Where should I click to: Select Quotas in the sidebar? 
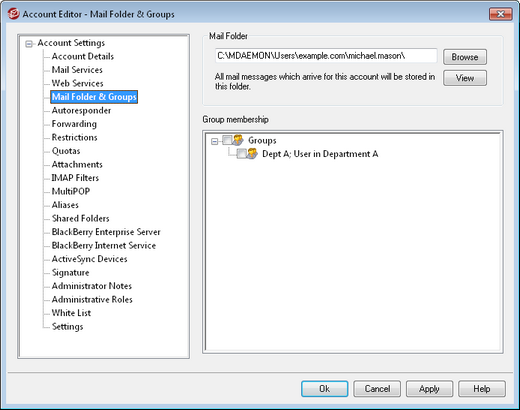click(x=66, y=151)
